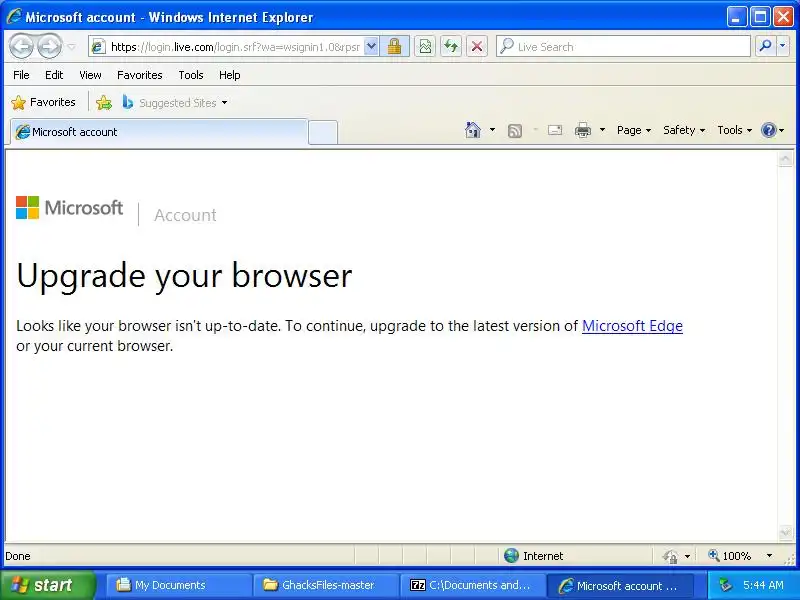The image size is (800, 600).
Task: View the security lock icon report
Action: tap(394, 47)
